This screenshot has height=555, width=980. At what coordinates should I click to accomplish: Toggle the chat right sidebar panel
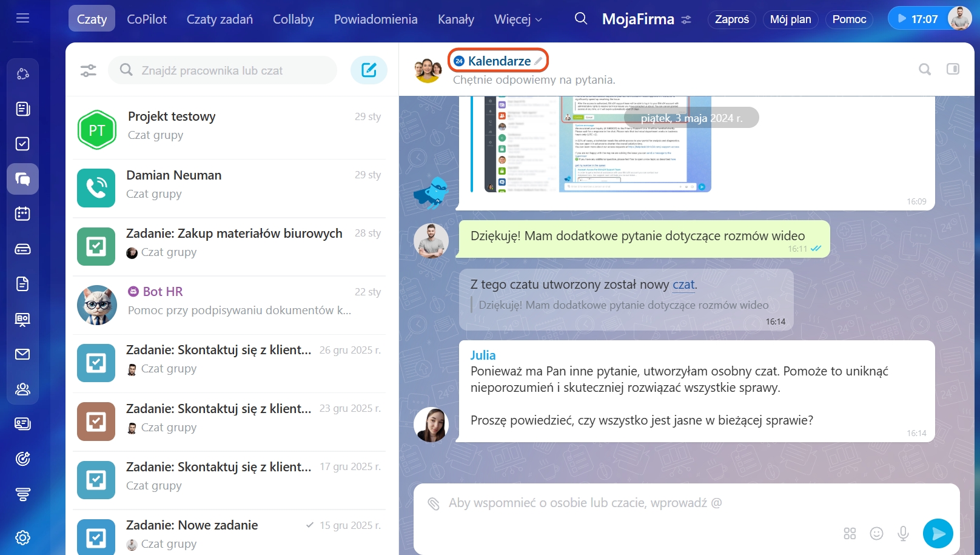click(953, 69)
